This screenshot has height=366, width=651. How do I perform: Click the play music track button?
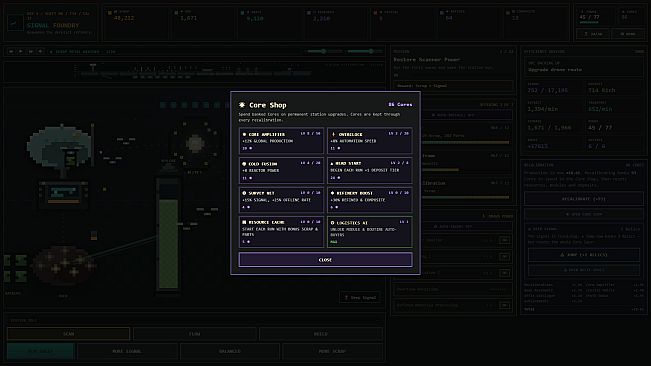(20, 51)
